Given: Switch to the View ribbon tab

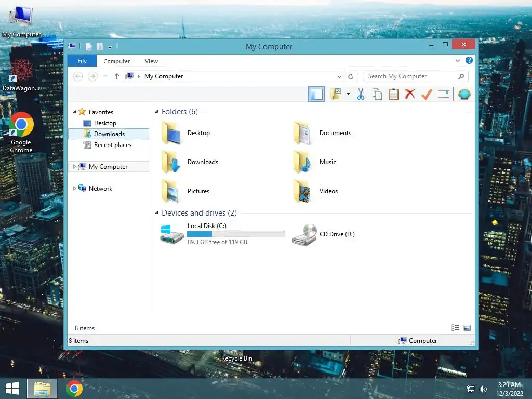Looking at the screenshot, I should [x=151, y=61].
